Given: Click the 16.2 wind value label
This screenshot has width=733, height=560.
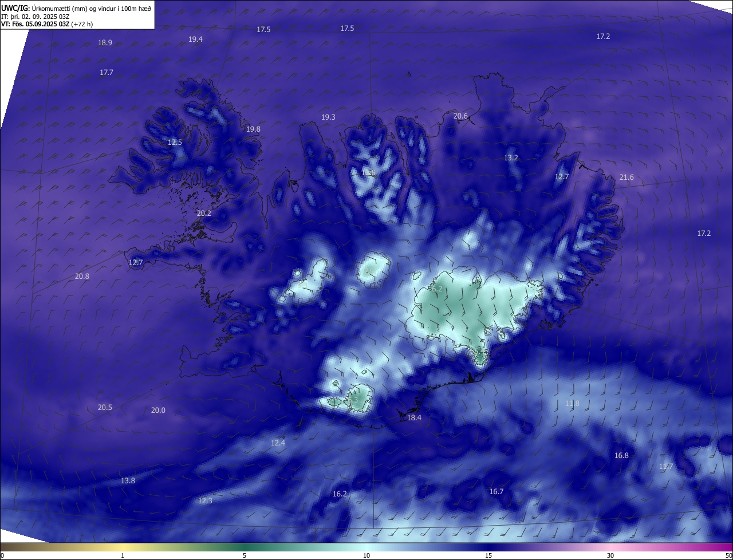Looking at the screenshot, I should [x=340, y=494].
